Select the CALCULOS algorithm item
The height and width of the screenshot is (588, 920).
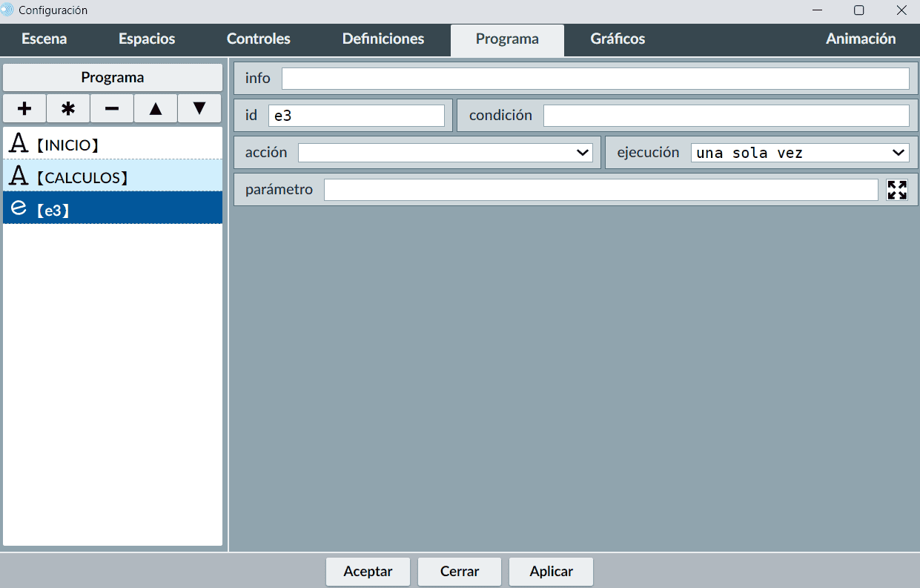113,176
